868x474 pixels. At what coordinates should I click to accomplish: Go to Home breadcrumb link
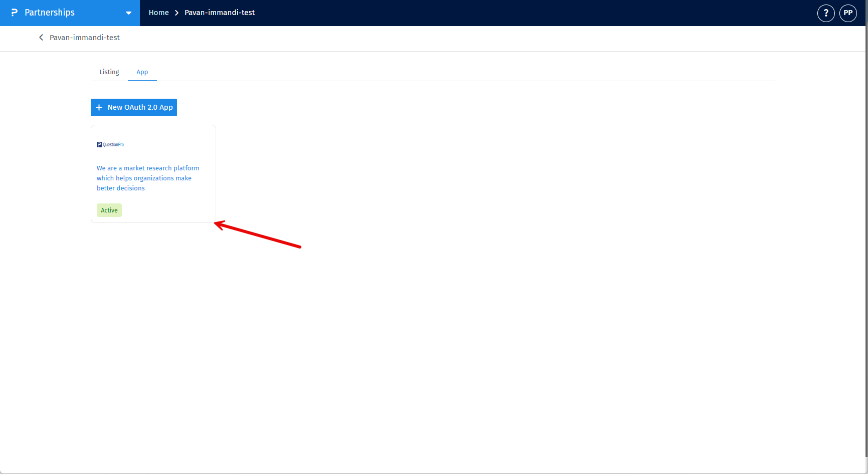158,13
